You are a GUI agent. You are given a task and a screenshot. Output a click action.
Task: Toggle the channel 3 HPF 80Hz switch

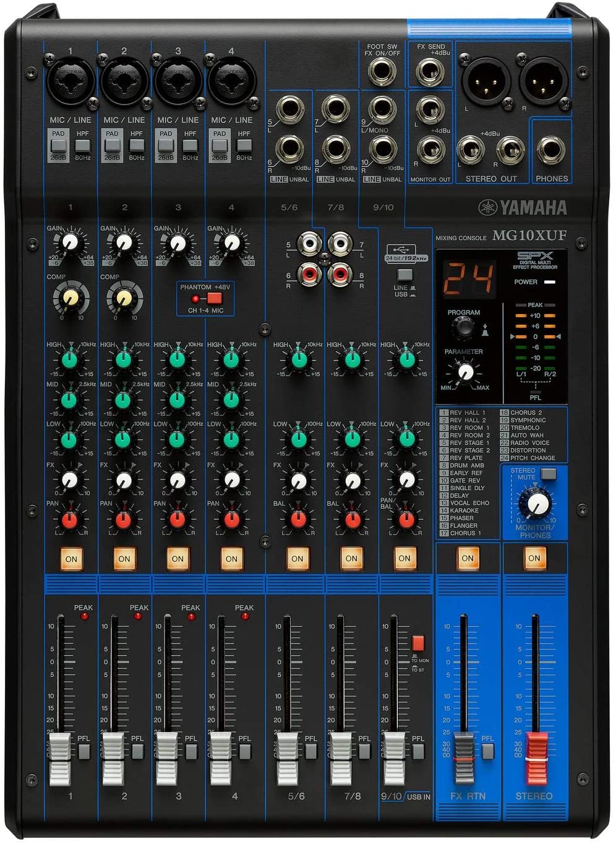[x=190, y=147]
